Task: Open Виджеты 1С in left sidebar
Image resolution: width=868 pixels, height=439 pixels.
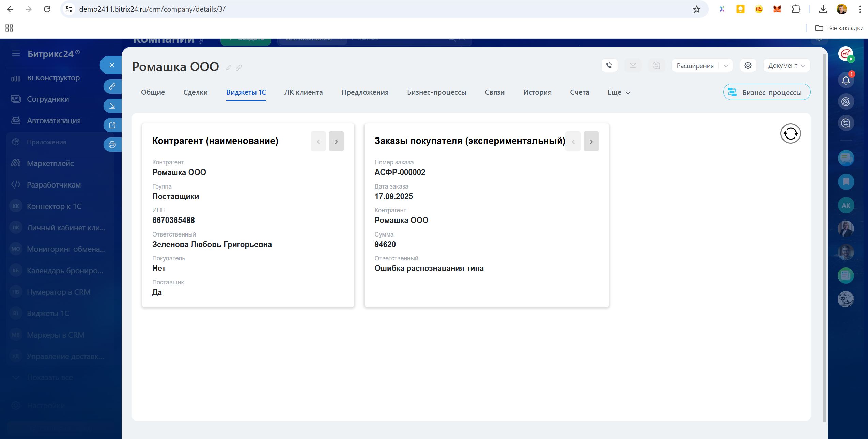Action: pos(48,313)
